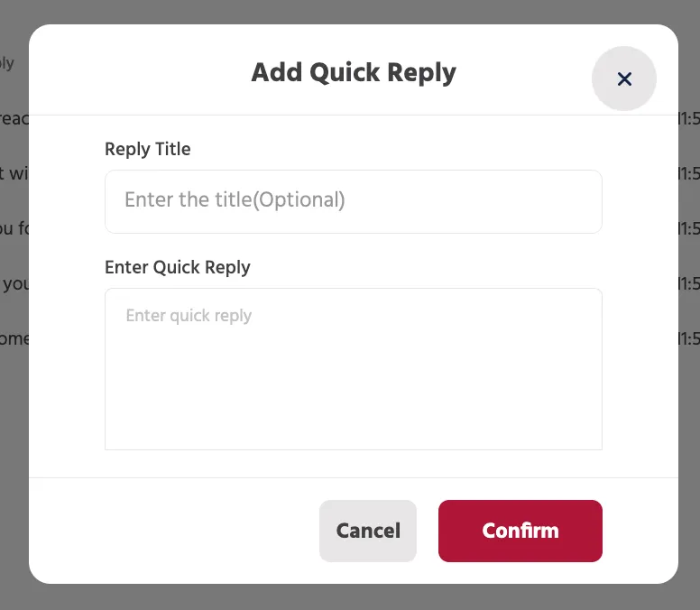Discard the new quick reply with Cancel
The image size is (700, 610).
368,531
